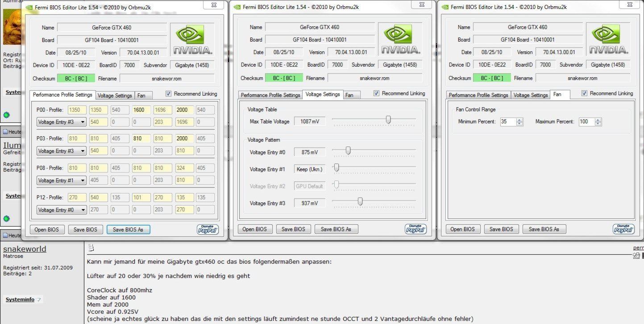
Task: Click PayPal Donate icon in Voltage Settings window
Action: tap(415, 229)
